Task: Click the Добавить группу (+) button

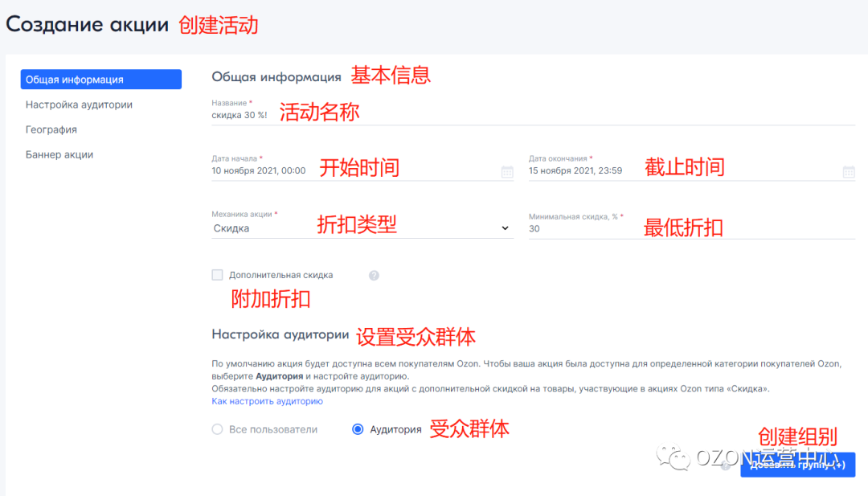Action: tap(797, 465)
